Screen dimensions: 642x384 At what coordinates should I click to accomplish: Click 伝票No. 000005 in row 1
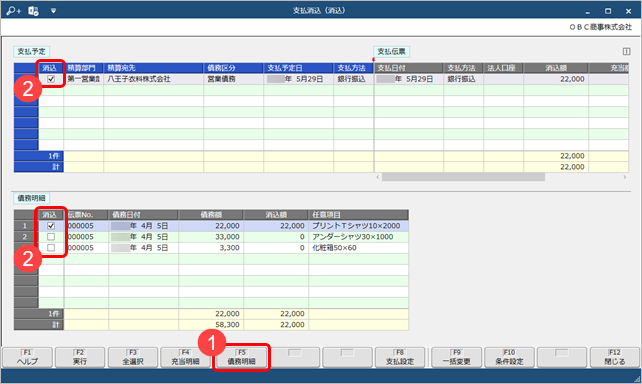pos(86,226)
